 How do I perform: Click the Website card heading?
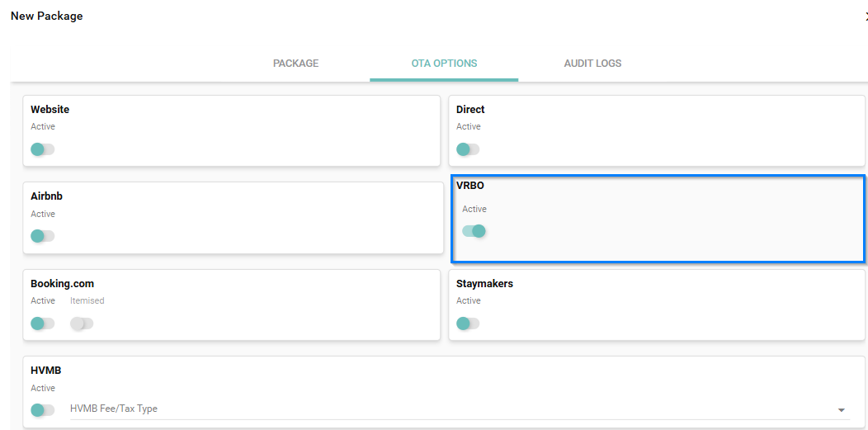coord(50,110)
